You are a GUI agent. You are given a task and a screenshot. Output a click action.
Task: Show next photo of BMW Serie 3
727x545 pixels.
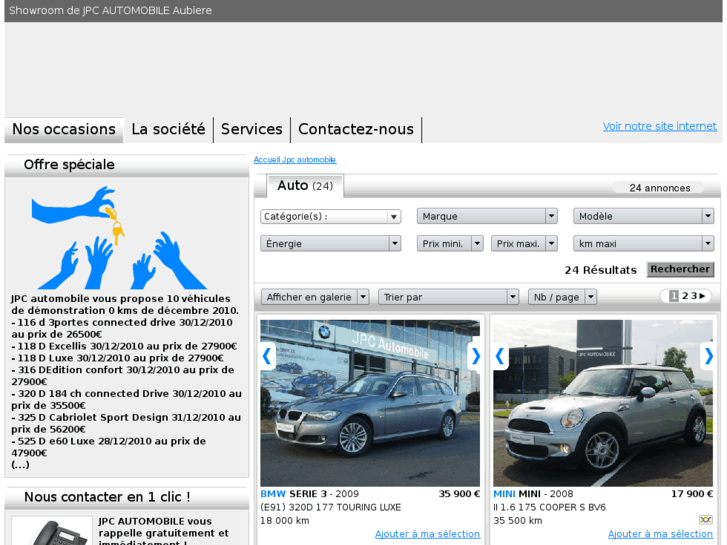(x=475, y=356)
